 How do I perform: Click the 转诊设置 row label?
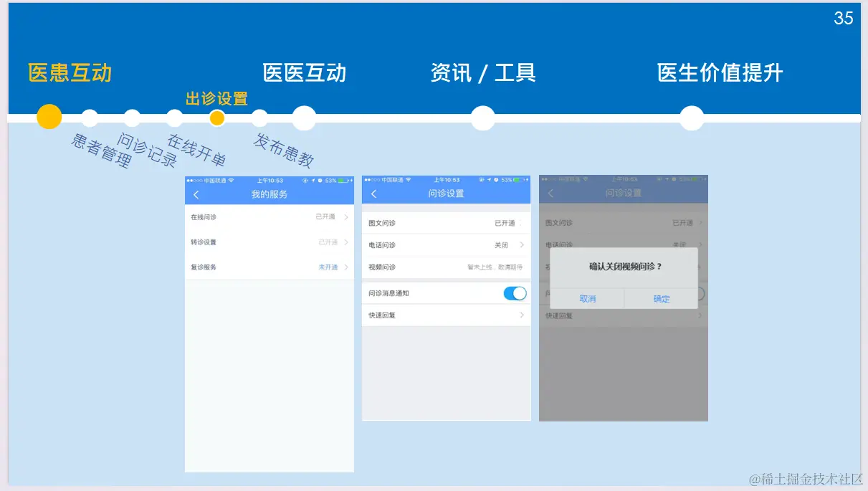click(x=204, y=242)
